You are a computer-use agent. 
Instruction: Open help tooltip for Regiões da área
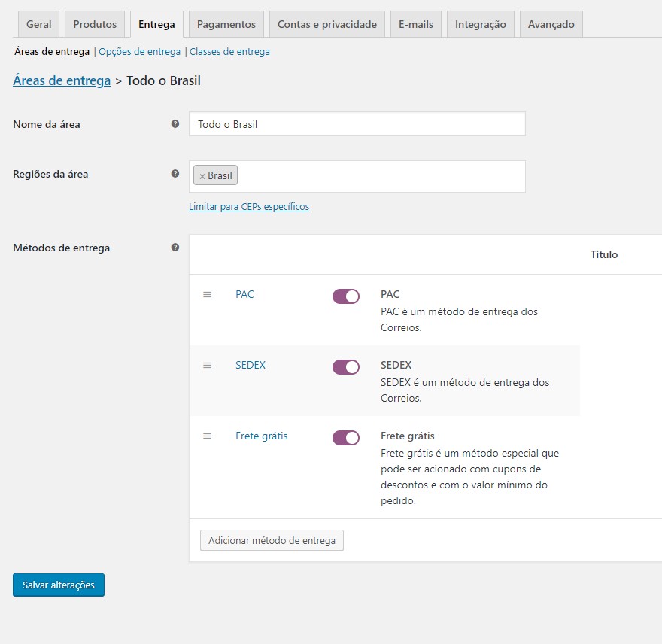coord(175,174)
